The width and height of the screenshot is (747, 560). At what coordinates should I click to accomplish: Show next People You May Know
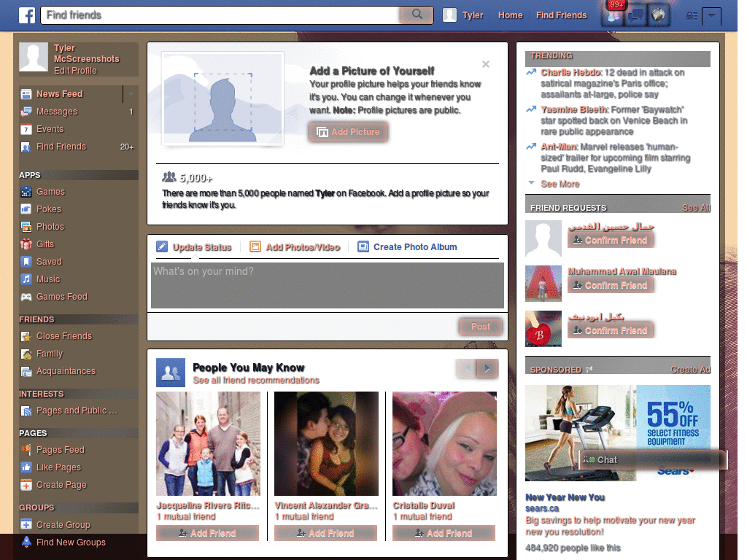487,368
